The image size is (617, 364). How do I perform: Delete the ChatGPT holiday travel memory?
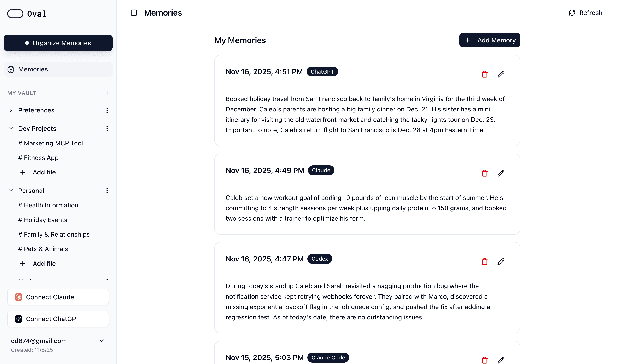484,74
